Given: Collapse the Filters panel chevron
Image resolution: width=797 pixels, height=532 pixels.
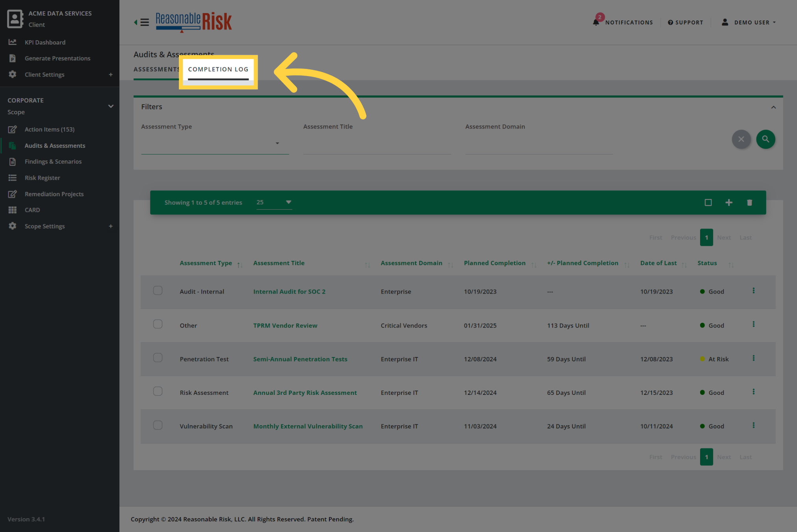Looking at the screenshot, I should 773,107.
